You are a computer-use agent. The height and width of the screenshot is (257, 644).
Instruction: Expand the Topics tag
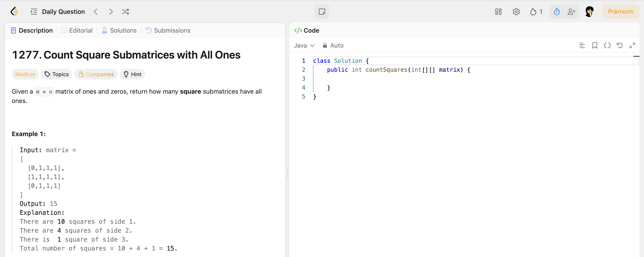click(57, 74)
